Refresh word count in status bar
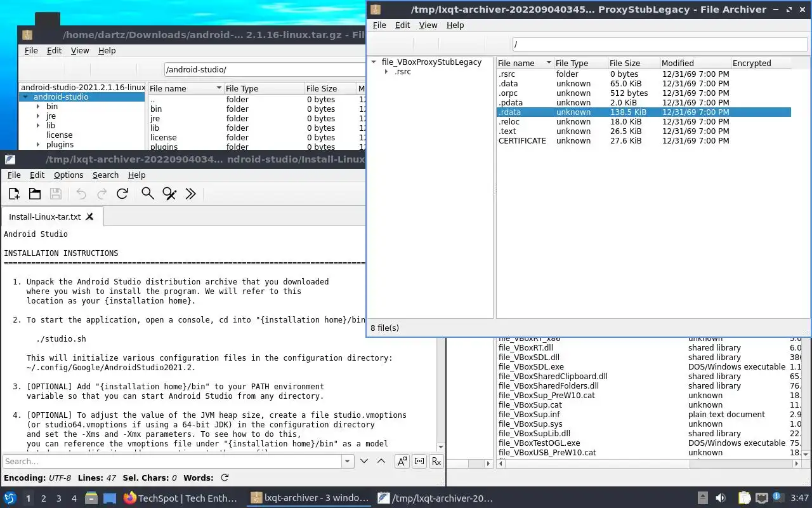 coord(225,478)
